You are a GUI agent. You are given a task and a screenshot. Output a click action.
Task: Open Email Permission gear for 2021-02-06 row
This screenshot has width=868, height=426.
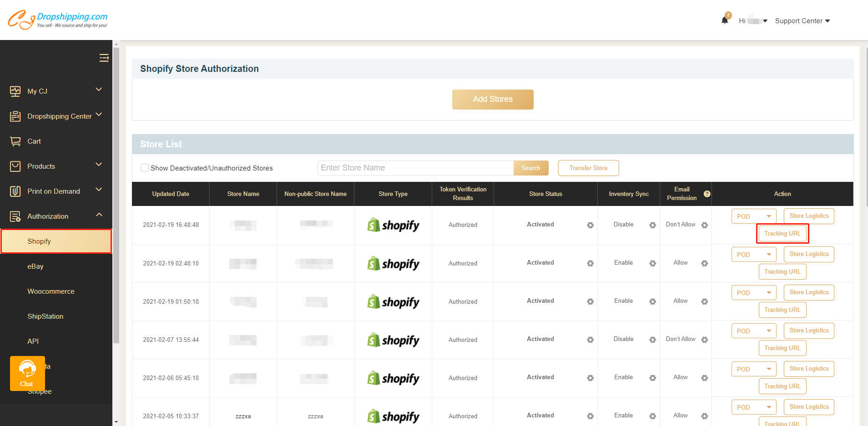[705, 378]
